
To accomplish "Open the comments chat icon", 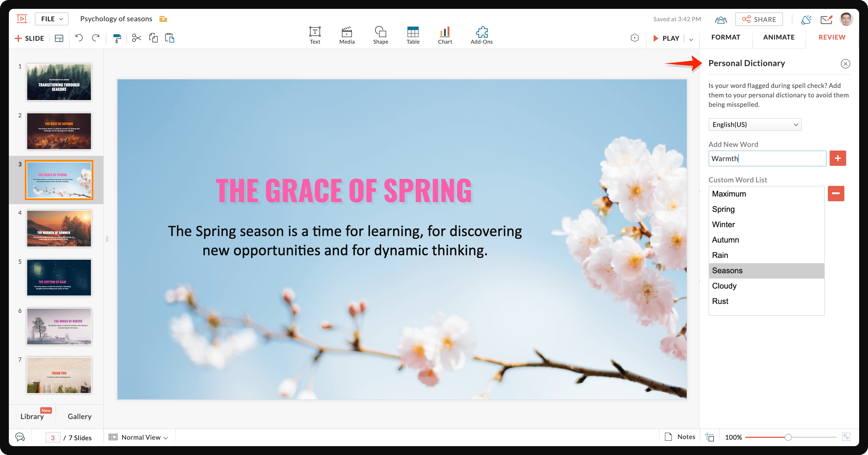I will tap(20, 437).
